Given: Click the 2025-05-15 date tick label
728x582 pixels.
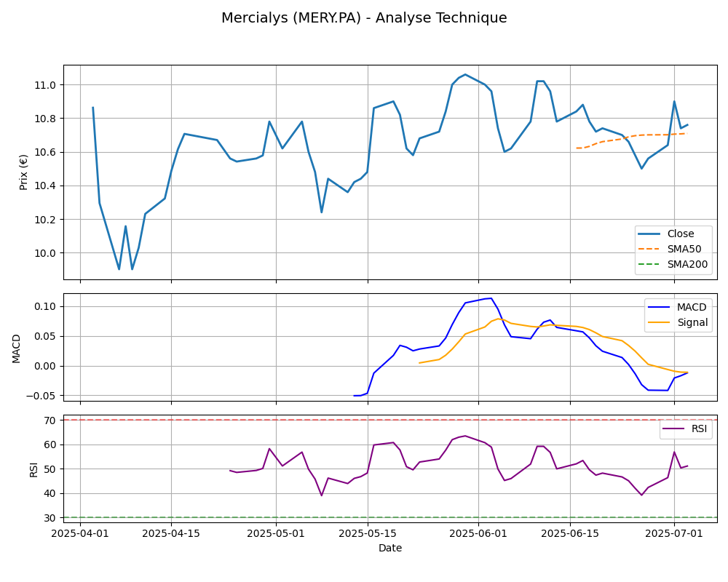Looking at the screenshot, I should (x=368, y=533).
